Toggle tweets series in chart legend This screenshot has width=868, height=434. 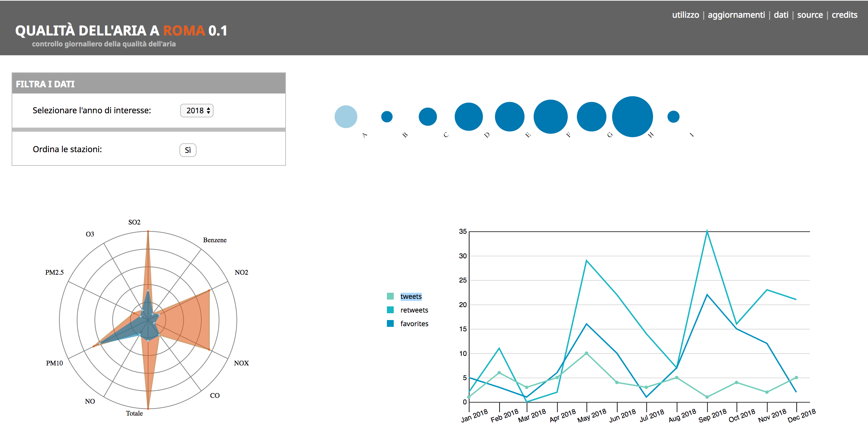(x=411, y=296)
